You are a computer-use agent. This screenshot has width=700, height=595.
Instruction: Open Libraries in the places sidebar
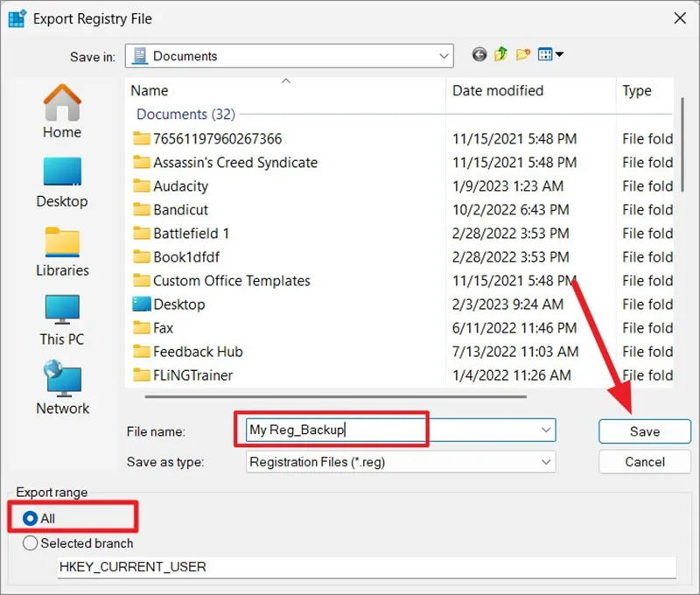62,252
